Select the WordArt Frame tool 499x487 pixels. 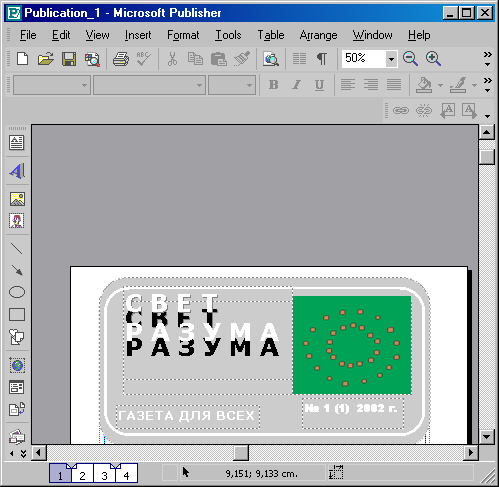(17, 171)
